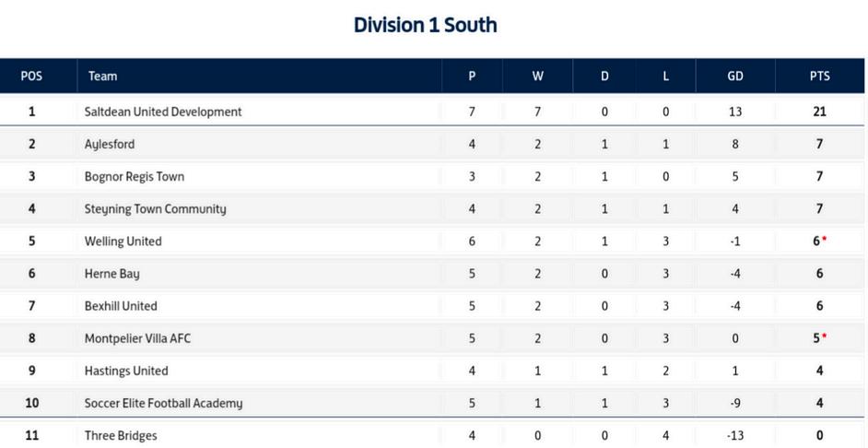
Task: Select the Herne Bay team name
Action: pos(111,274)
